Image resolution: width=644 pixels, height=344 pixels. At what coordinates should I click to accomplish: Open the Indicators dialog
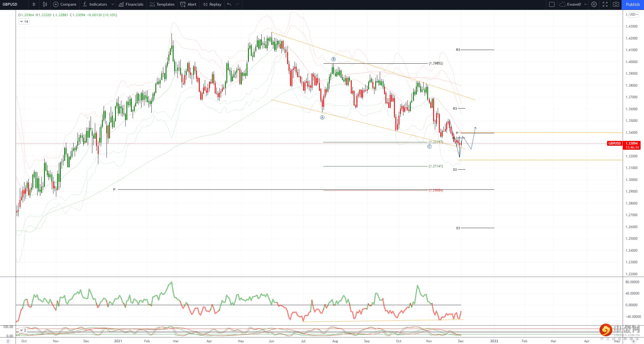[95, 4]
